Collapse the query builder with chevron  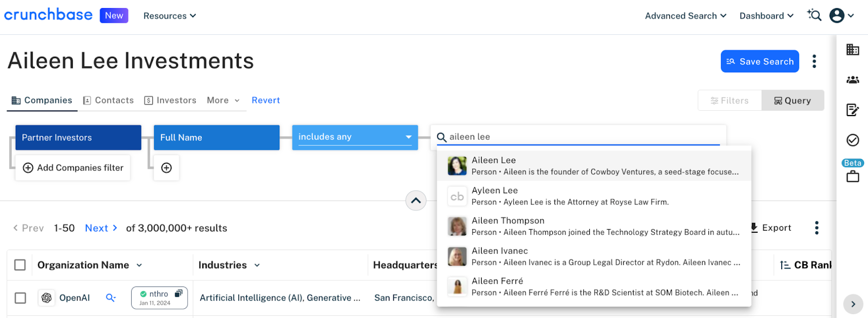[416, 201]
